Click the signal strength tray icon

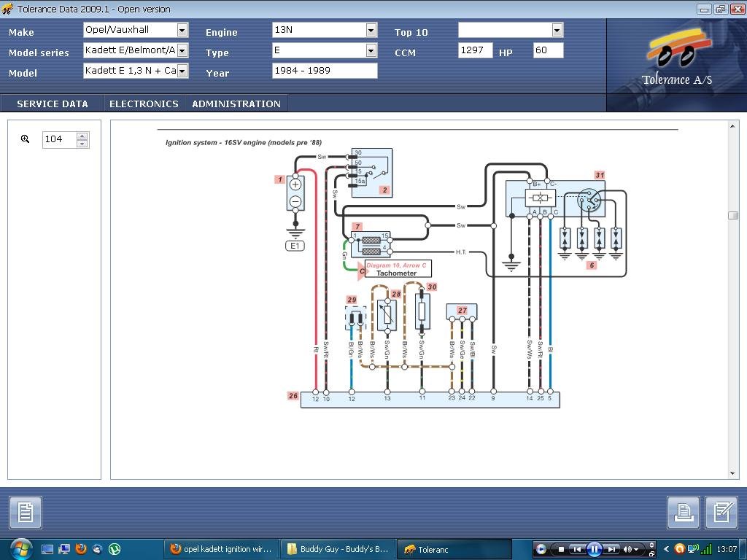click(706, 549)
